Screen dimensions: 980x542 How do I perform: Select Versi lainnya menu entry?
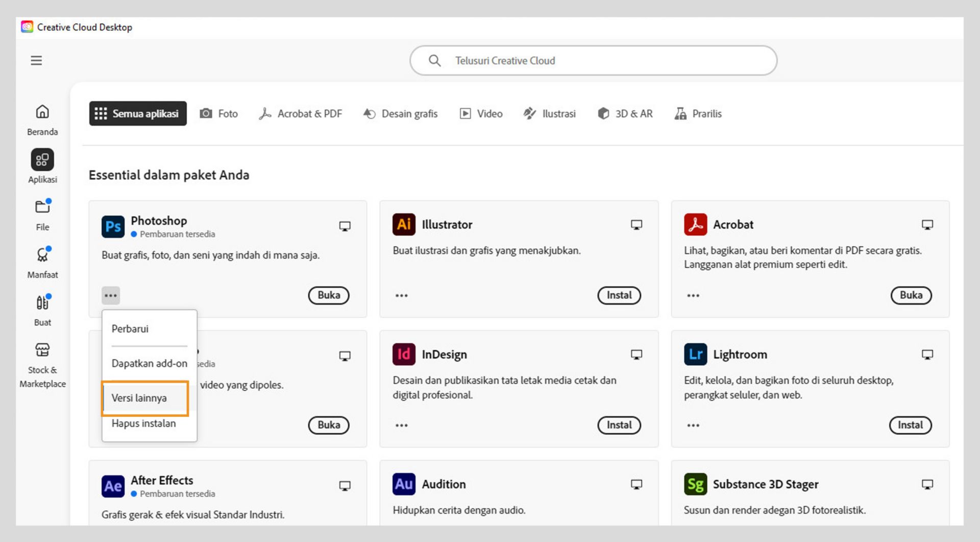139,398
